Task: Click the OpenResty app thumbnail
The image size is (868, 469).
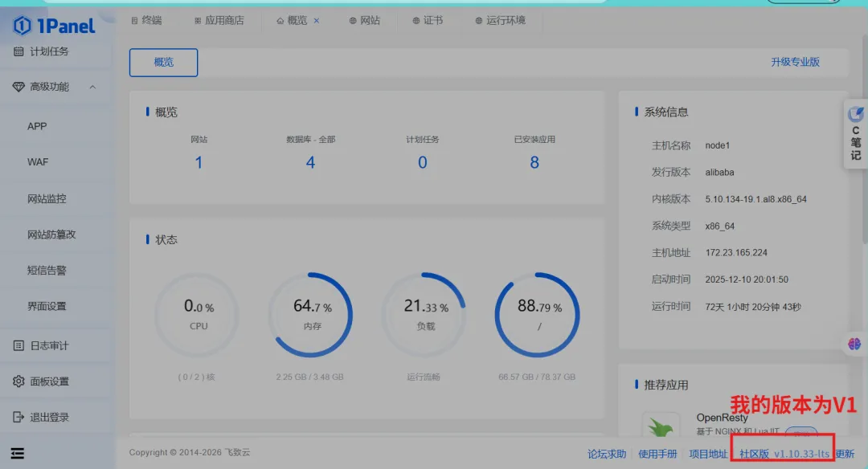Action: coord(661,426)
